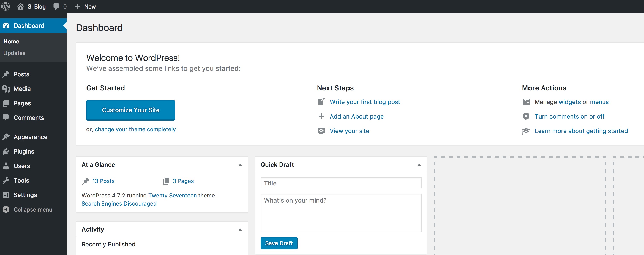
Task: Click the Media icon in sidebar
Action: click(x=6, y=88)
